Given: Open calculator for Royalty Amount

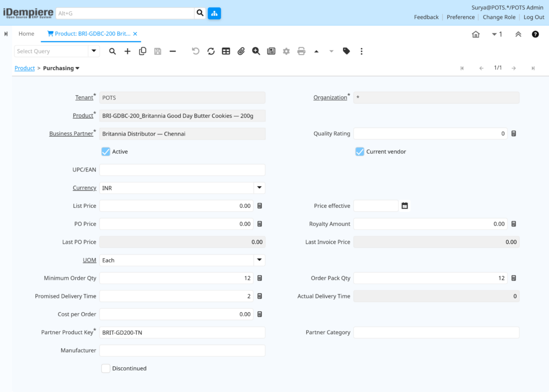Looking at the screenshot, I should pyautogui.click(x=514, y=224).
